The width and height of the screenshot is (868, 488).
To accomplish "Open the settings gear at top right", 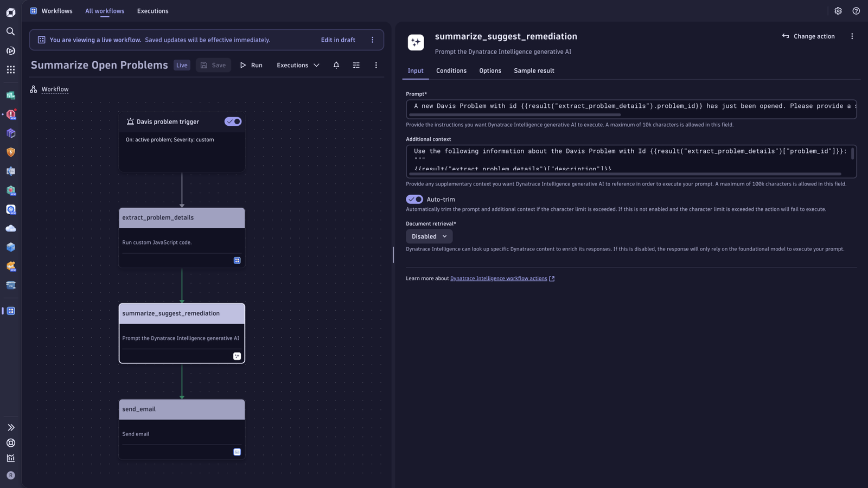I will 838,11.
